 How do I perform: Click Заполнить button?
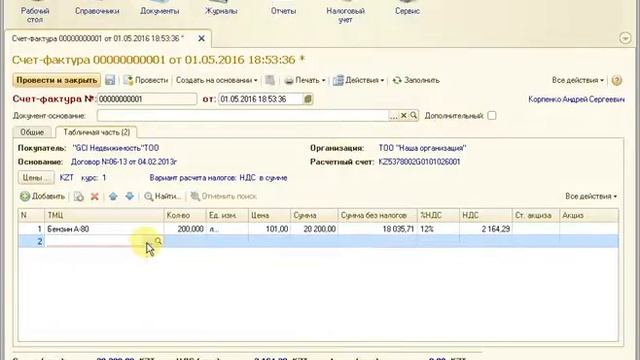(x=416, y=80)
